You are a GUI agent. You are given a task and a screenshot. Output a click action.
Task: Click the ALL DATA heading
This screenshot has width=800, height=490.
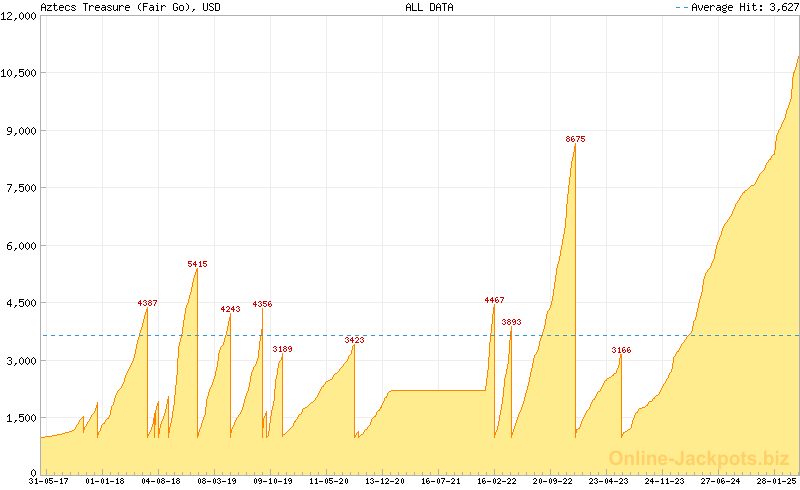[429, 7]
